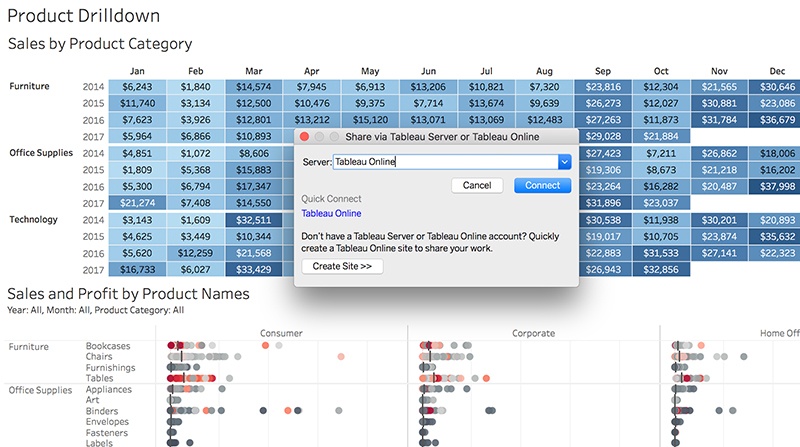Close the share dialog with red button
The image size is (800, 447).
(x=305, y=136)
